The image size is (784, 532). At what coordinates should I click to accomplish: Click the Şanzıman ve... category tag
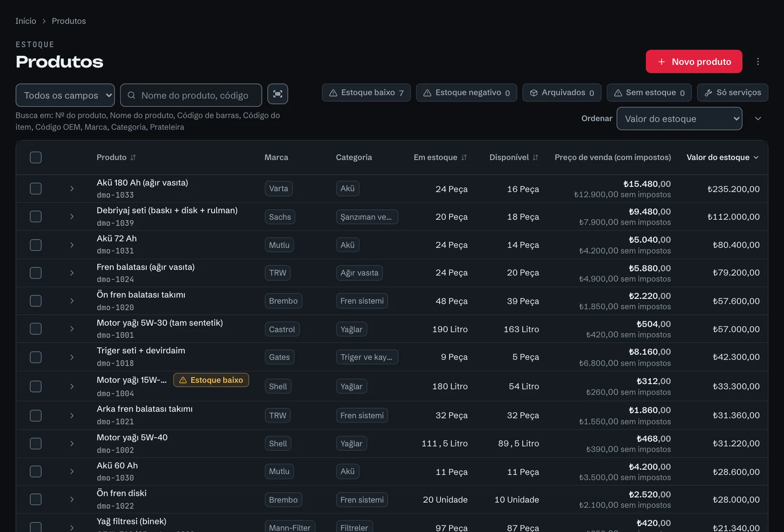click(x=367, y=217)
